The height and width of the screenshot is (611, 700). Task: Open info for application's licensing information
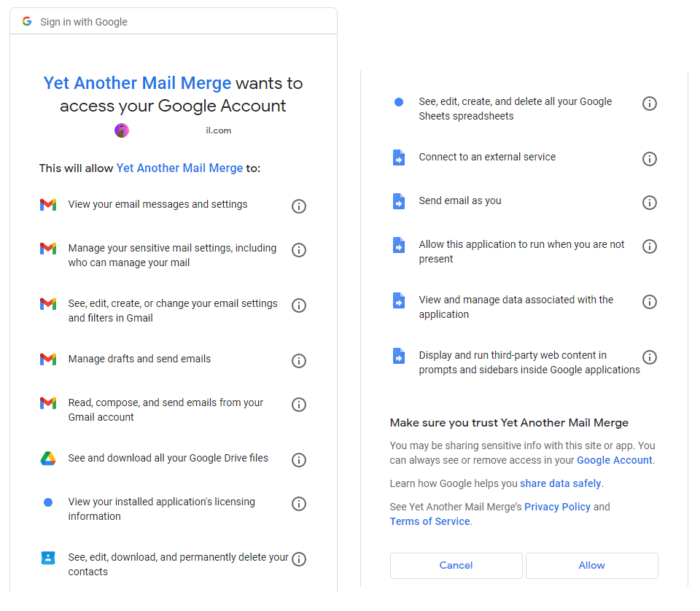pos(299,503)
